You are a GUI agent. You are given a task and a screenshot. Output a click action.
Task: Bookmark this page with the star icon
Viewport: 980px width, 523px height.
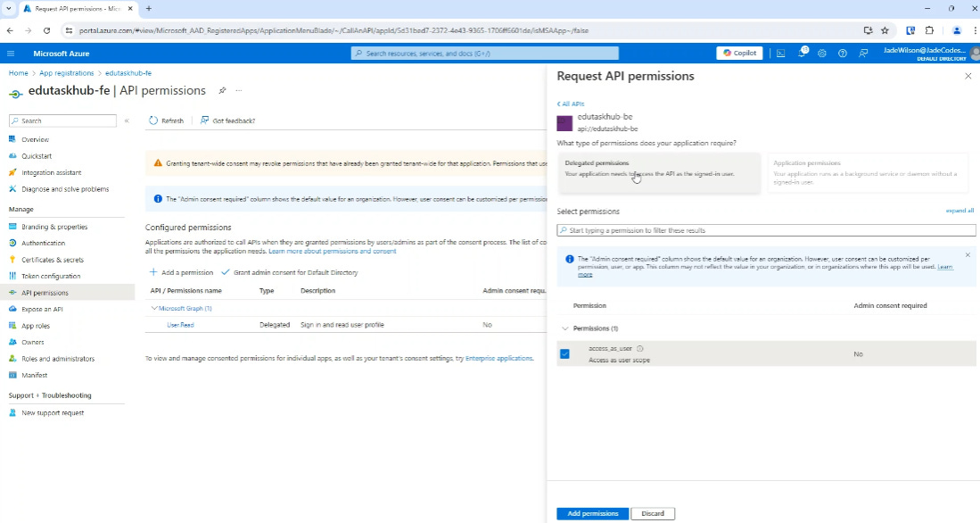tap(885, 30)
